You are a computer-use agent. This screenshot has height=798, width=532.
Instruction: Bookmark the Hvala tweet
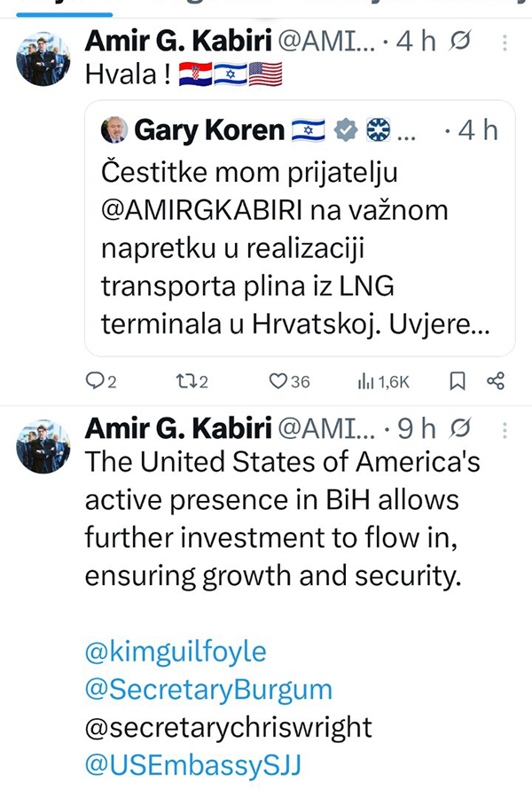(458, 381)
